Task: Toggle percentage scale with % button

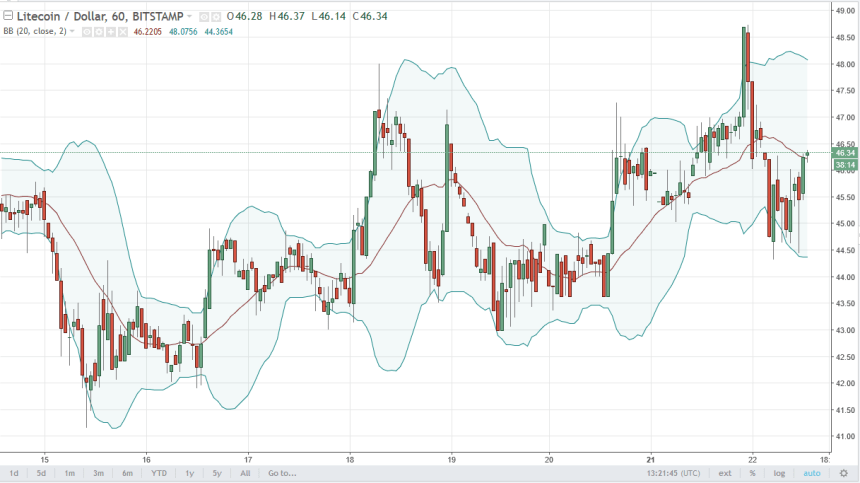Action: (x=751, y=473)
